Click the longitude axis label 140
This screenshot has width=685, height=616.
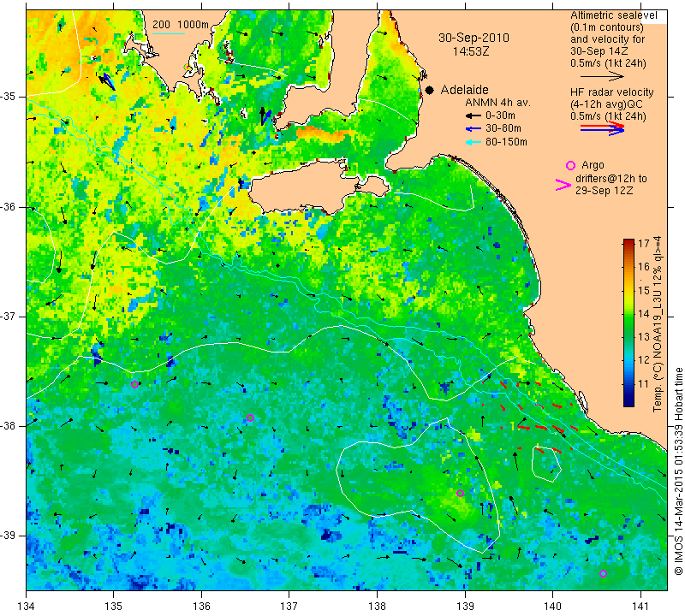tap(552, 607)
